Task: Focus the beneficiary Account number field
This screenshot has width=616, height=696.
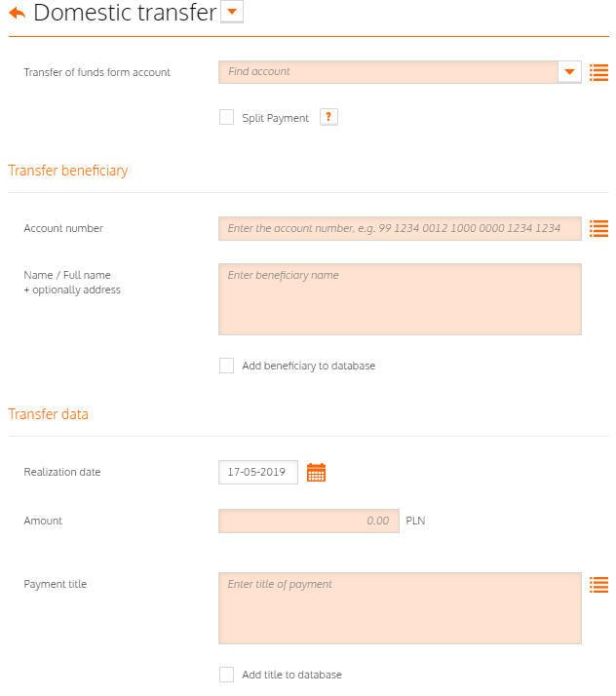Action: [400, 229]
